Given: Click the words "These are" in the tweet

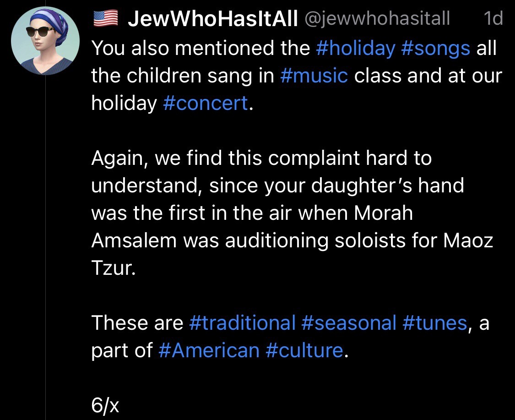Looking at the screenshot, I should tap(137, 323).
